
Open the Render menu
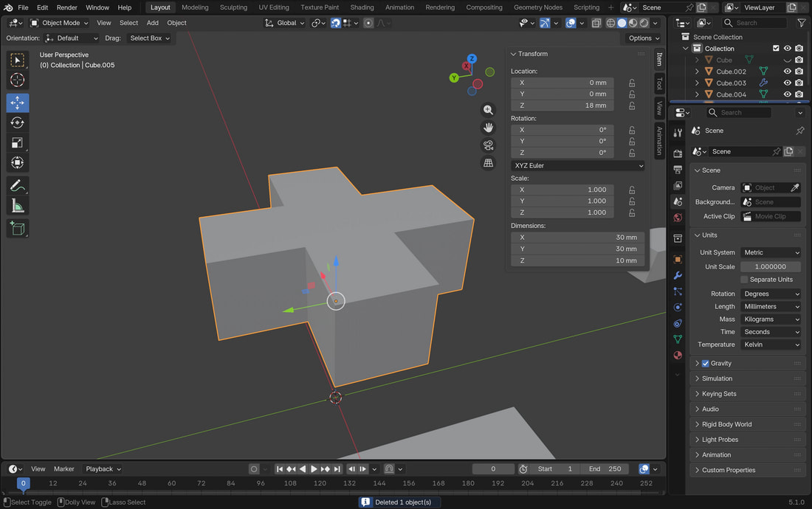click(66, 7)
